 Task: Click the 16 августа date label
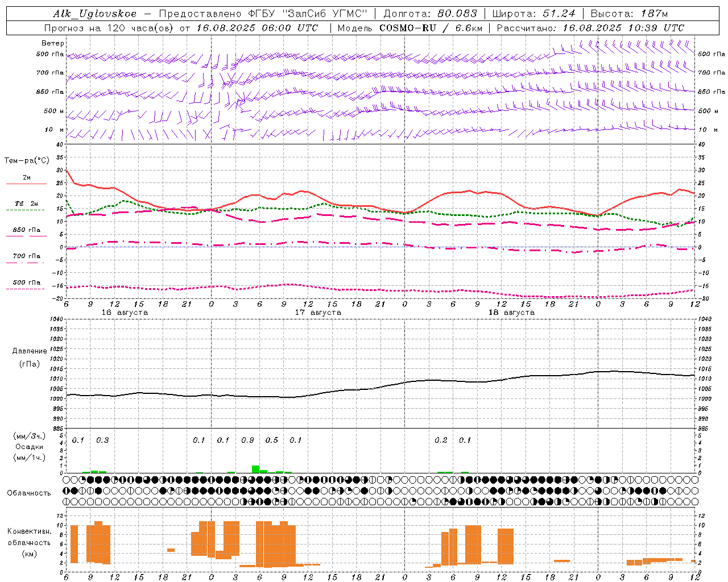(125, 312)
